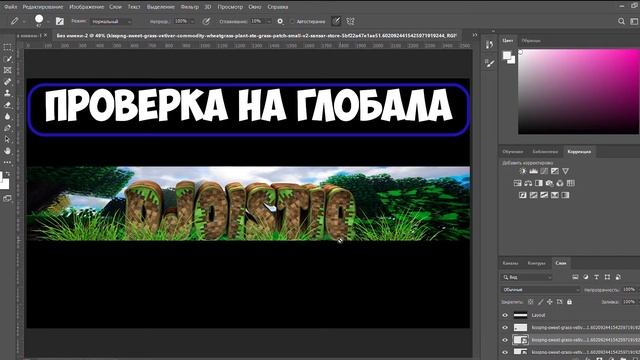Viewport: 640px width, 360px height.
Task: Open the Файл menu
Action: [10, 7]
